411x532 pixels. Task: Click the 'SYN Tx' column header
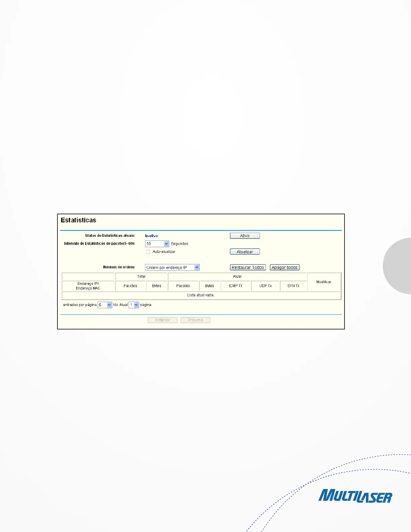(x=293, y=286)
